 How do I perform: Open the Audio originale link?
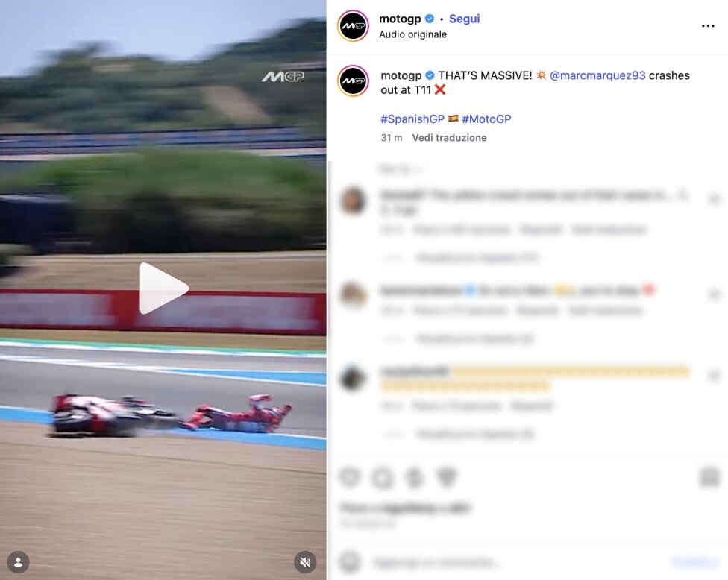[x=412, y=34]
